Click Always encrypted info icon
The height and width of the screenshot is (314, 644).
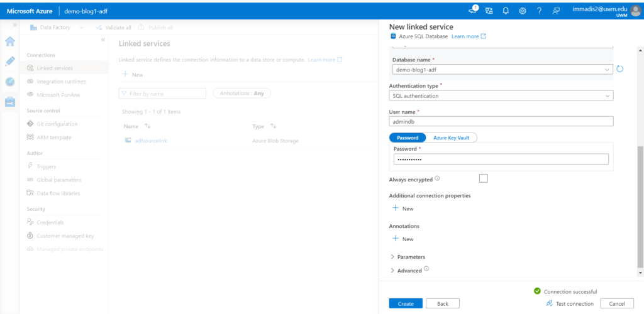coord(437,178)
